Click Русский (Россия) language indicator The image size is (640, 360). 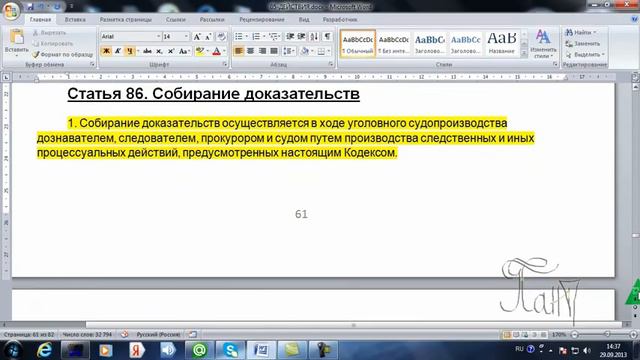point(158,334)
